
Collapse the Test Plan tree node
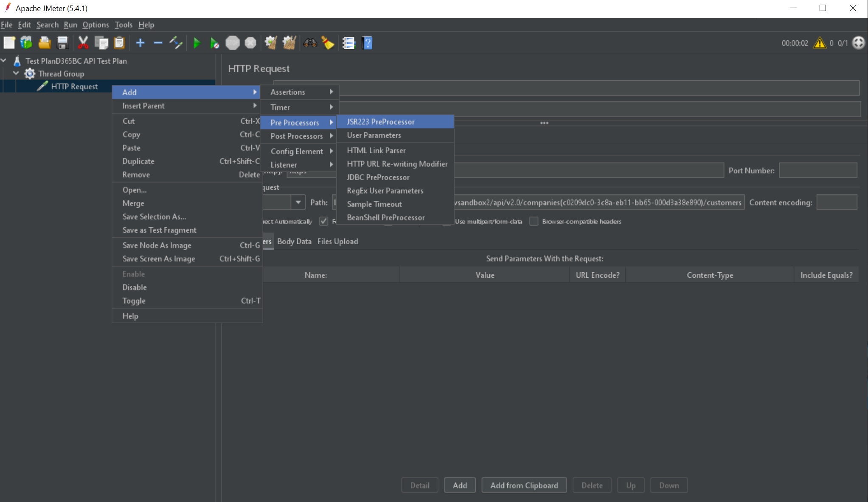point(4,61)
